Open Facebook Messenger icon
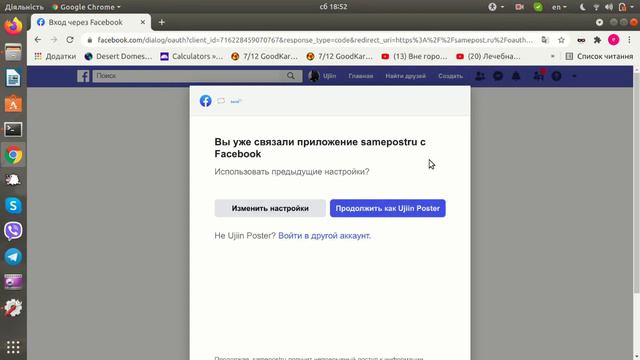Screen dimensions: 640x360 [498, 76]
